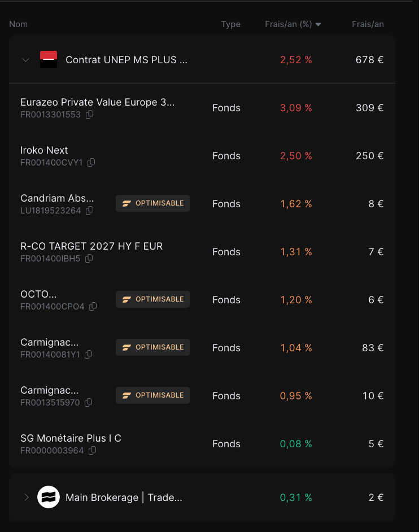Screen dimensions: 419x532
Task: Copy Carmignac ISIN FR00140081Y1
Action: 89,355
